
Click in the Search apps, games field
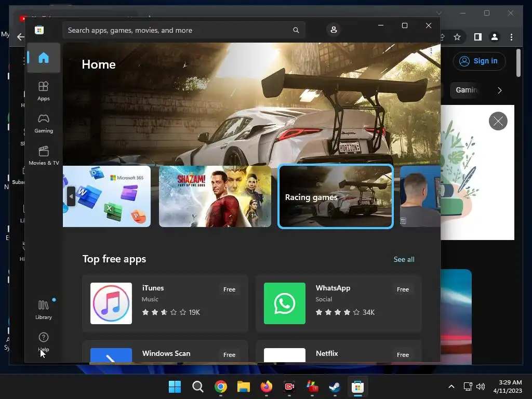click(x=183, y=30)
